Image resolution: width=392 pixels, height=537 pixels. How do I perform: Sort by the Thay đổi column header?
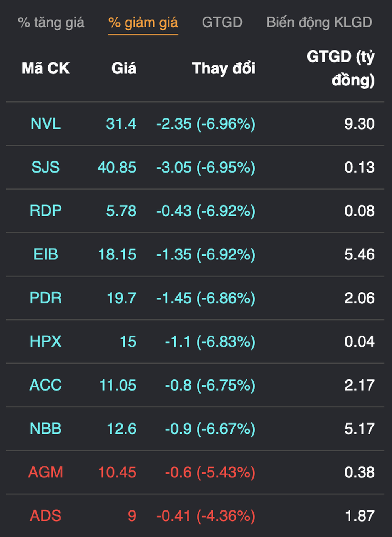(x=224, y=68)
